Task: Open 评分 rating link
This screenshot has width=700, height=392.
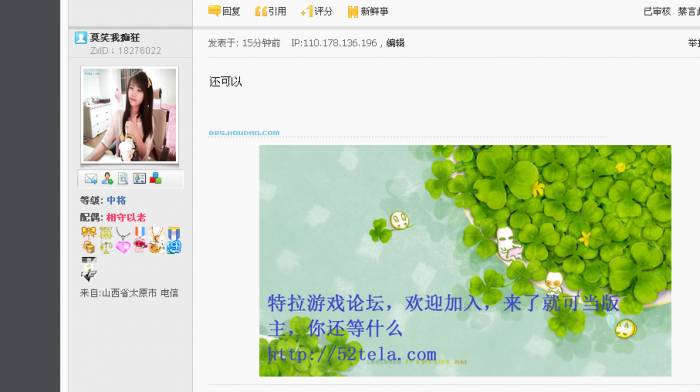Action: pyautogui.click(x=324, y=12)
